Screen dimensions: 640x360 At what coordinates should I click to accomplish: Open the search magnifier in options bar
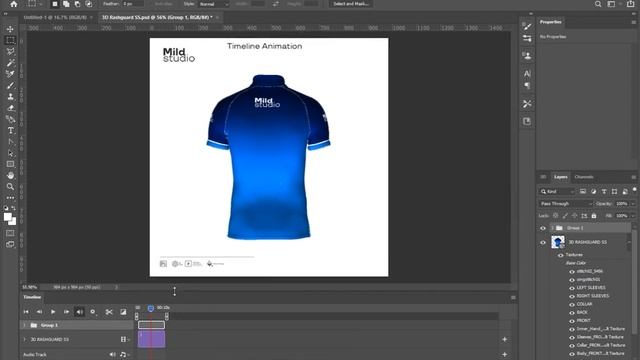[598, 4]
